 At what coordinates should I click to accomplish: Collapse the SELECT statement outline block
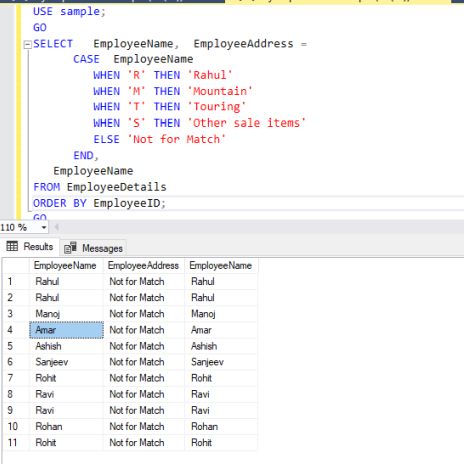click(28, 44)
